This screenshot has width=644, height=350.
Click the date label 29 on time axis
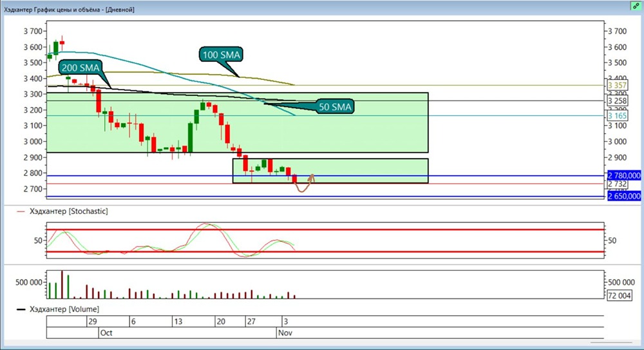coord(92,322)
